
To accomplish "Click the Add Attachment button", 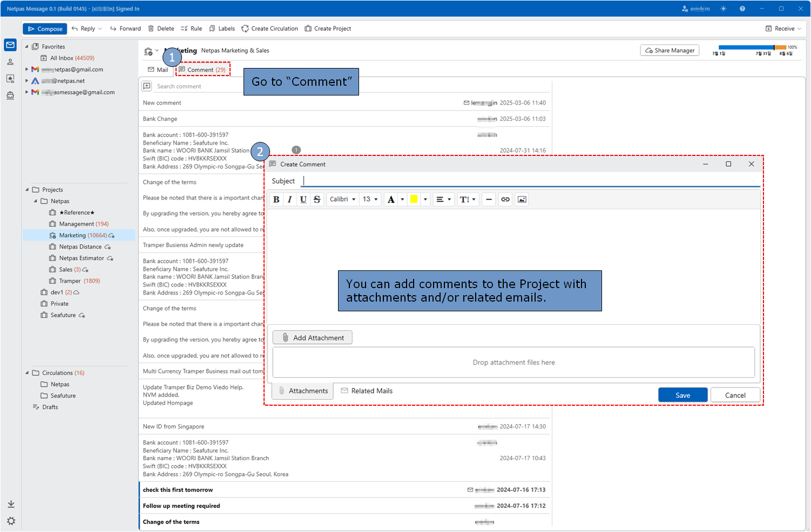I will pyautogui.click(x=312, y=338).
